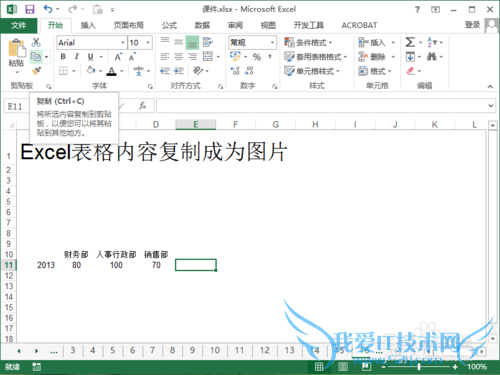Open the Delete cells dropdown arrow
Viewport: 500px width, 375px height.
(393, 57)
